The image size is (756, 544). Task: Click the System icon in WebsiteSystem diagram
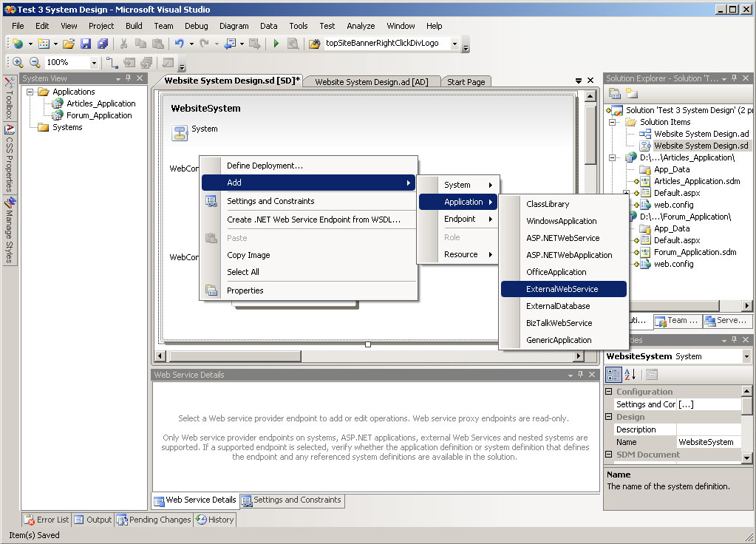pyautogui.click(x=180, y=132)
